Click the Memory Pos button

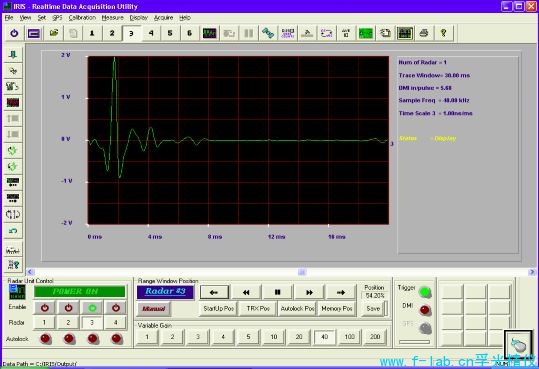[337, 309]
